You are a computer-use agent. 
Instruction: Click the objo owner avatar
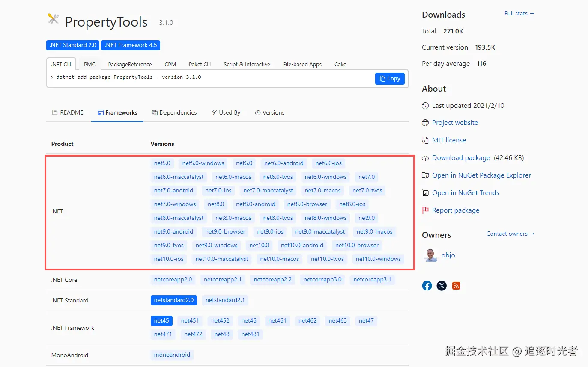tap(430, 255)
